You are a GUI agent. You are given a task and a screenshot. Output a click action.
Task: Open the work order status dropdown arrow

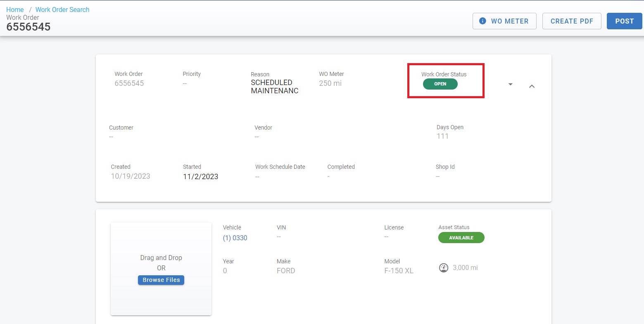[510, 84]
